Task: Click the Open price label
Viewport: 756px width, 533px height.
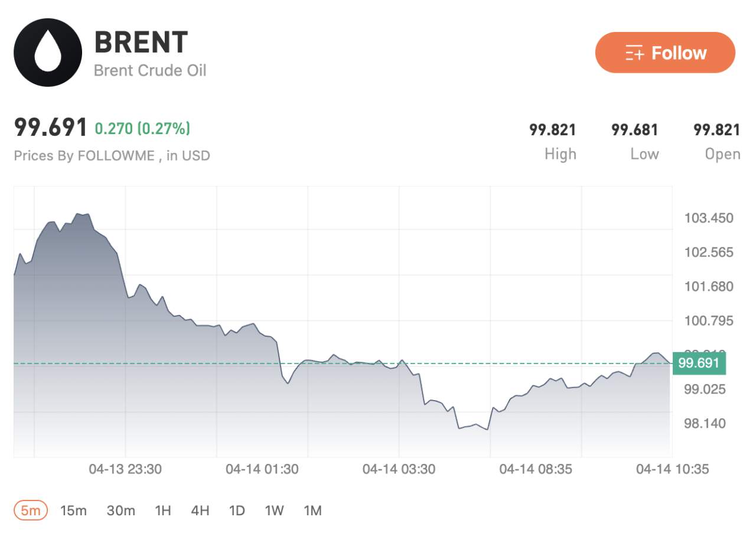Action: pos(722,154)
